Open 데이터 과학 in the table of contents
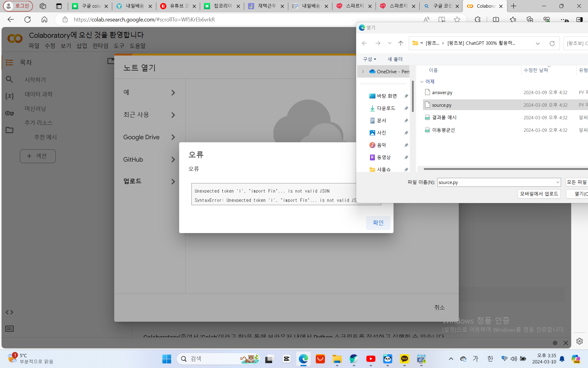 click(x=39, y=94)
